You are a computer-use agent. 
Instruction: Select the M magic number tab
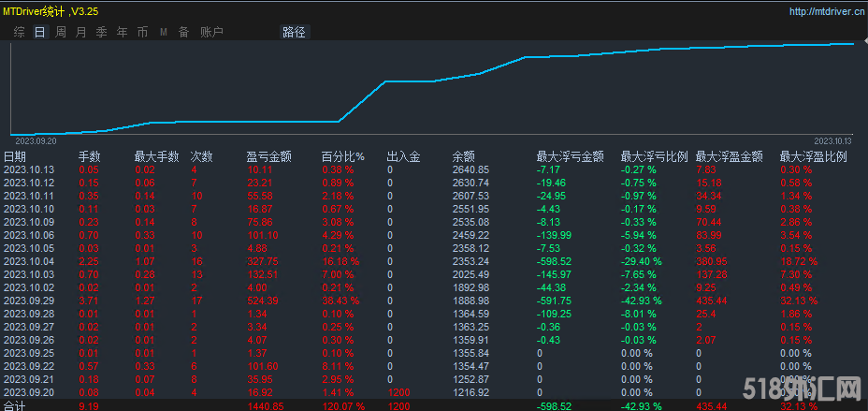(163, 32)
